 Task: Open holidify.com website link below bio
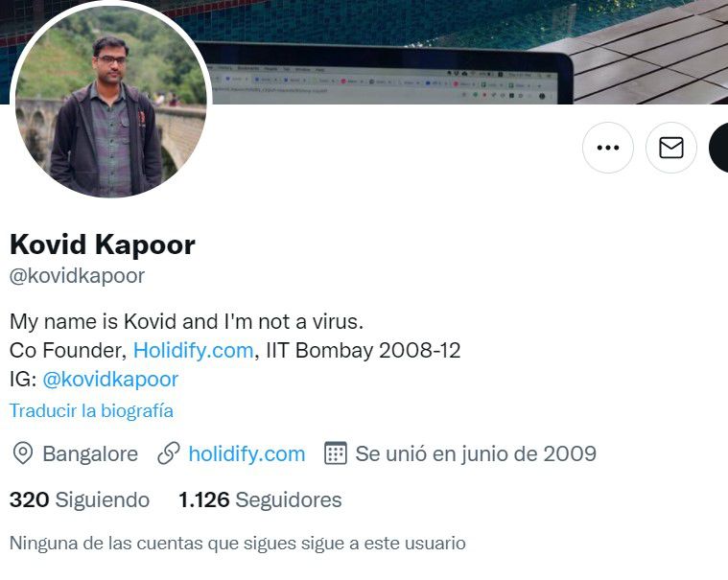[x=247, y=453]
